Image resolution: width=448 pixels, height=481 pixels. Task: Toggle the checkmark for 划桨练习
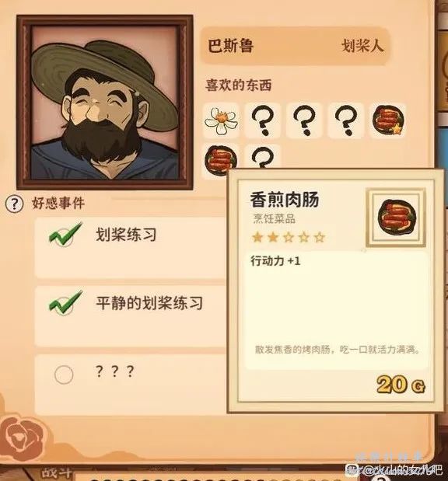tap(65, 235)
